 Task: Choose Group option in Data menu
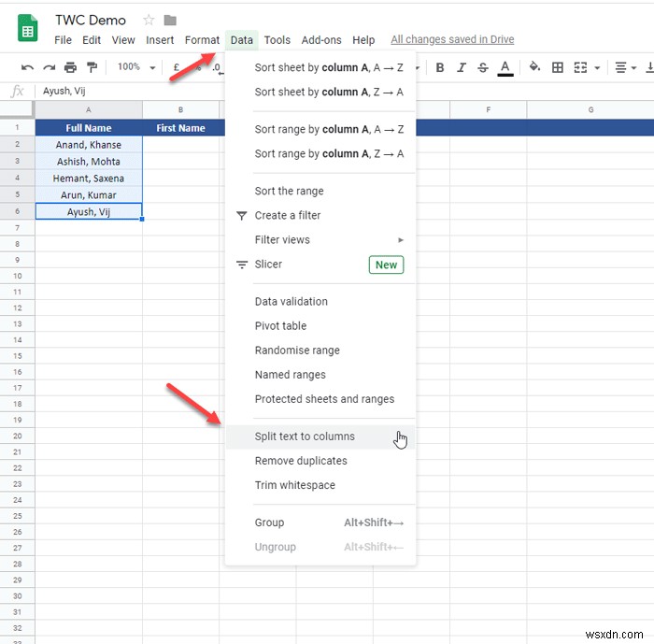pyautogui.click(x=320, y=522)
